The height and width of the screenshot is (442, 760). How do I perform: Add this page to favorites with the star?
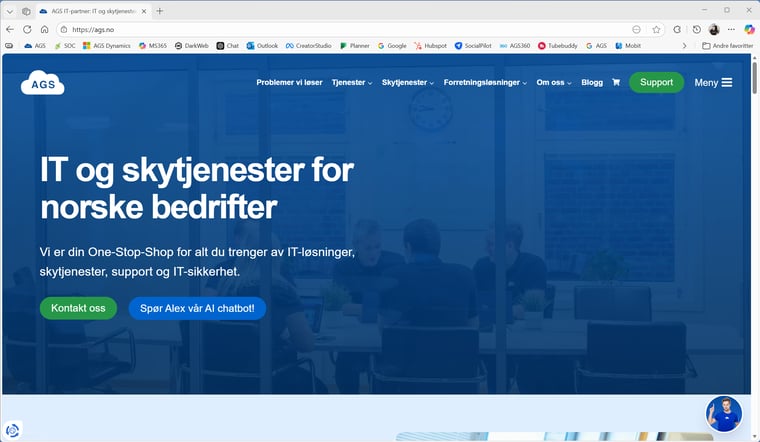[x=656, y=30]
